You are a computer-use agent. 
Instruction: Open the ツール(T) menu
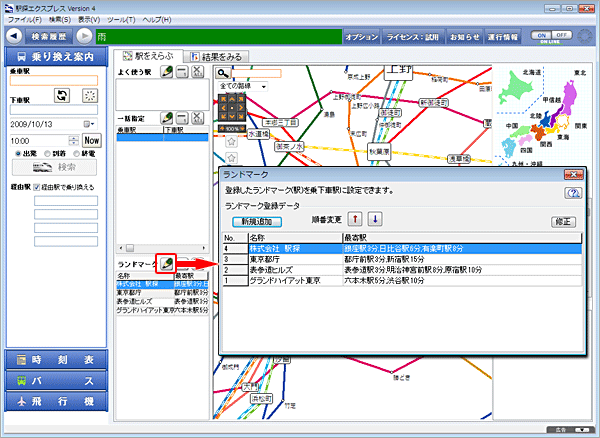(121, 20)
